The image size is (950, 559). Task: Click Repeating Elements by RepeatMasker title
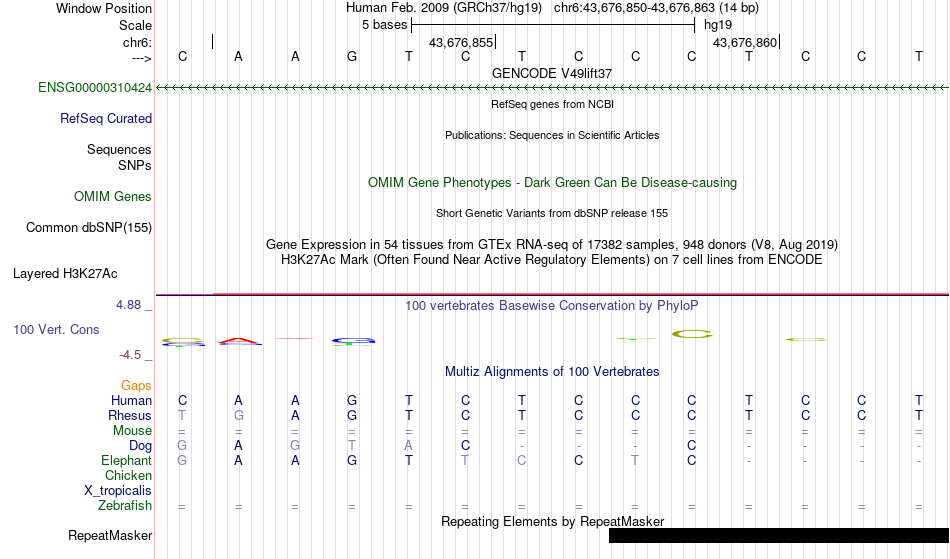[552, 522]
